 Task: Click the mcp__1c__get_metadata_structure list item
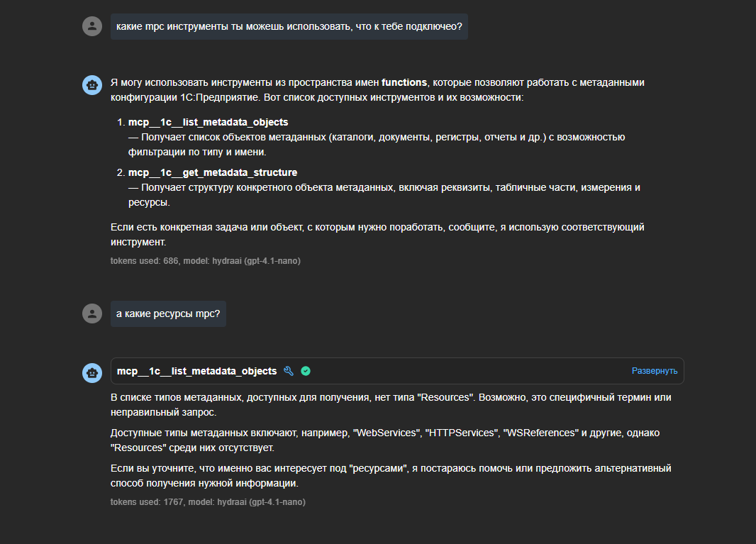(213, 173)
